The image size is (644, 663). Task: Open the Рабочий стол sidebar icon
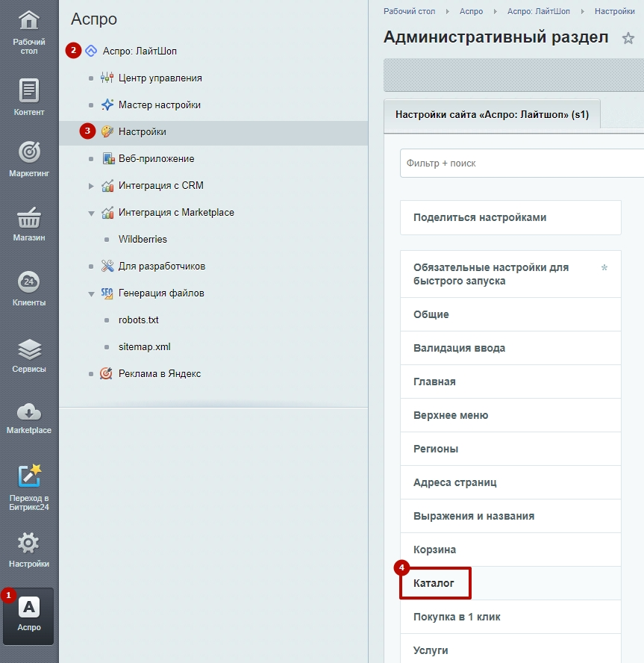(x=28, y=20)
